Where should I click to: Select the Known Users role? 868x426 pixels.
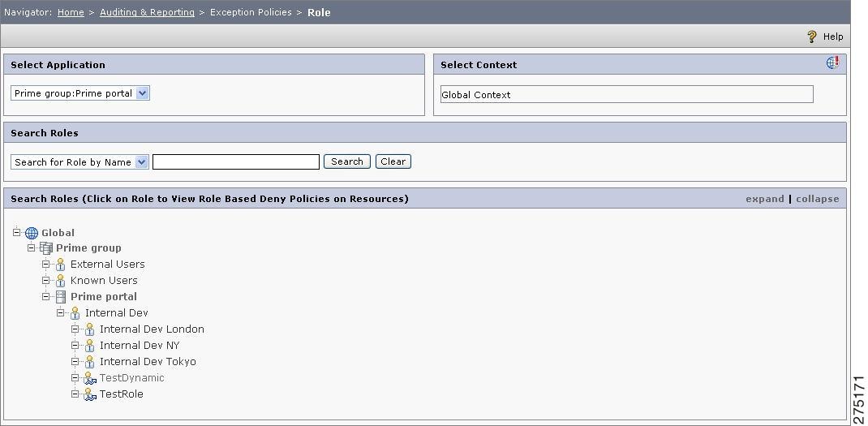coord(104,280)
